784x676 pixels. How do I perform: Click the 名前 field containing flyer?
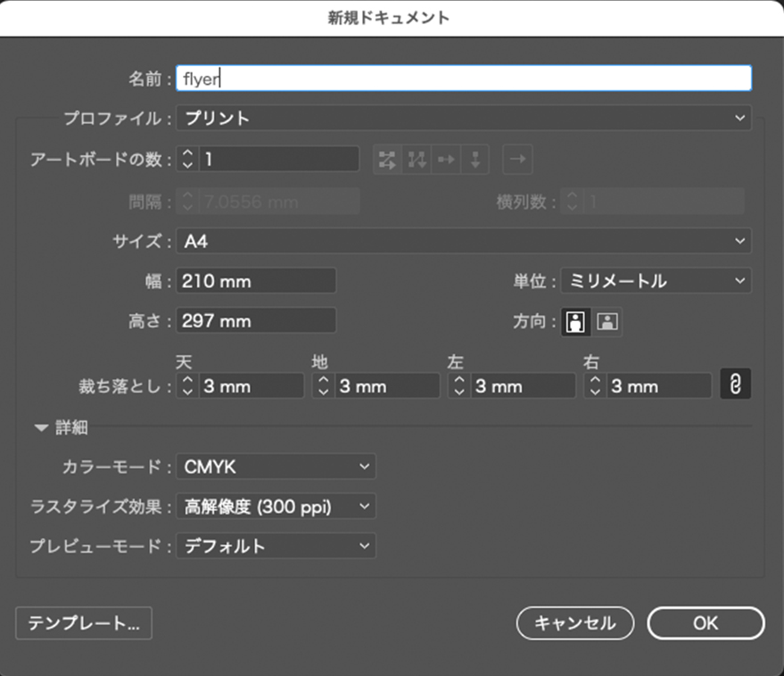point(463,78)
